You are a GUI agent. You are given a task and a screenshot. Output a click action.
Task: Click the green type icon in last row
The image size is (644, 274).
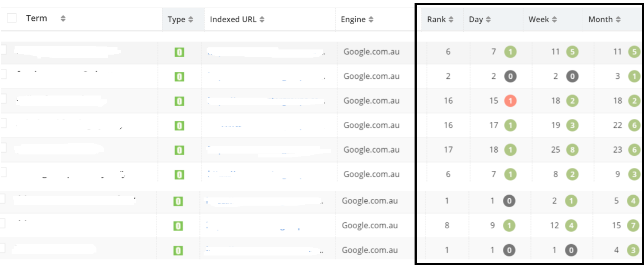pyautogui.click(x=178, y=251)
